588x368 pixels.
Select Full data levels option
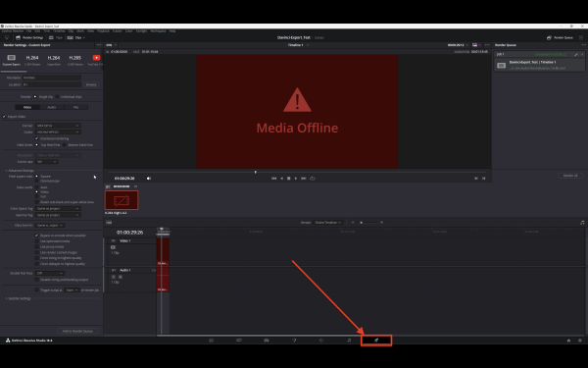[x=37, y=197]
